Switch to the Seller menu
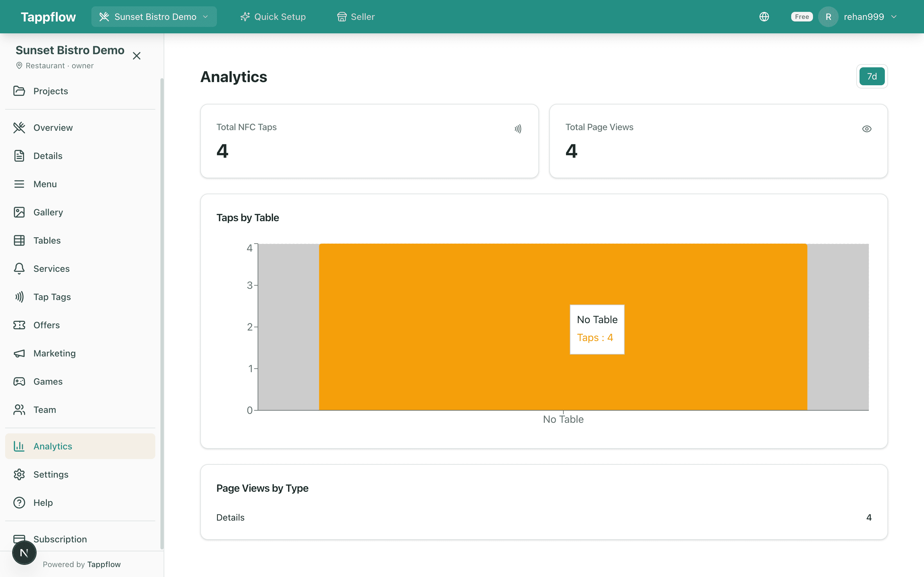This screenshot has width=924, height=577. click(x=355, y=16)
